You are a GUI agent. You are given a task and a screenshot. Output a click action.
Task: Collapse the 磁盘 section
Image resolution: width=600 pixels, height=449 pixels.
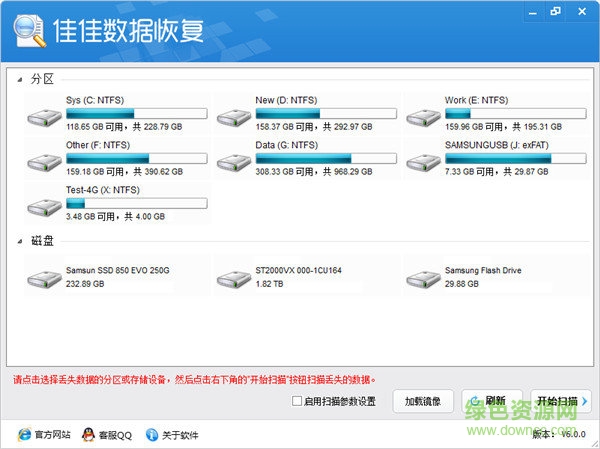(x=20, y=241)
